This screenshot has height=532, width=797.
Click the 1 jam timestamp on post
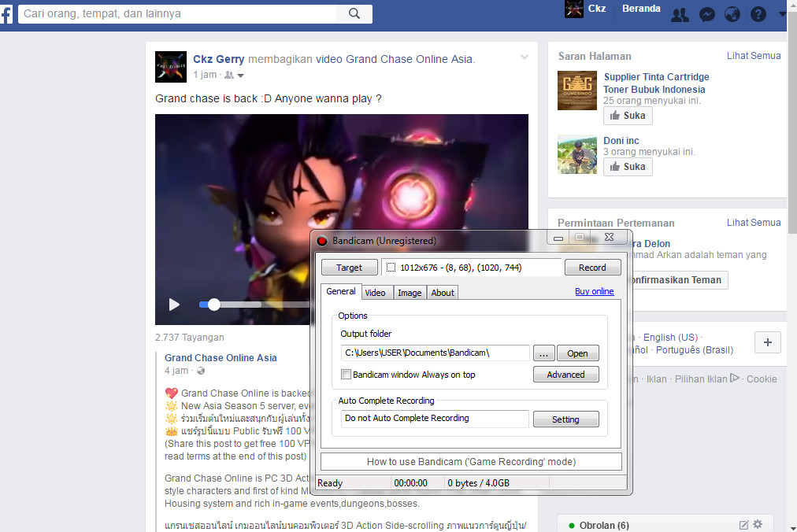tap(204, 75)
